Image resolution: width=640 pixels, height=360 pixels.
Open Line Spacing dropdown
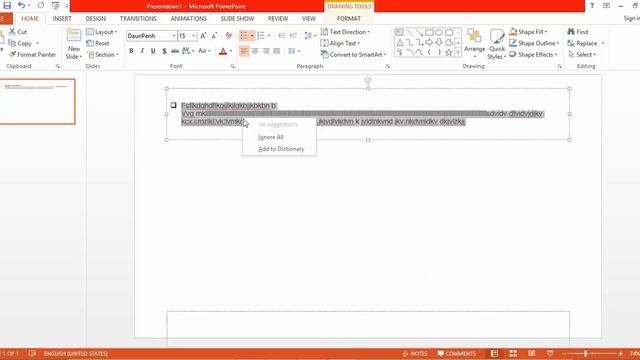[310, 36]
